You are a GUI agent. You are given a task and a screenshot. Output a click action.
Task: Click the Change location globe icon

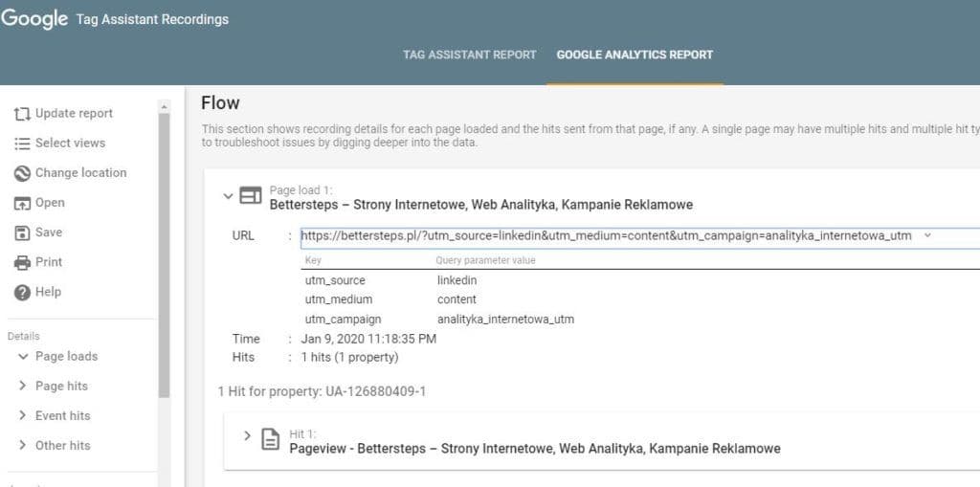click(22, 173)
